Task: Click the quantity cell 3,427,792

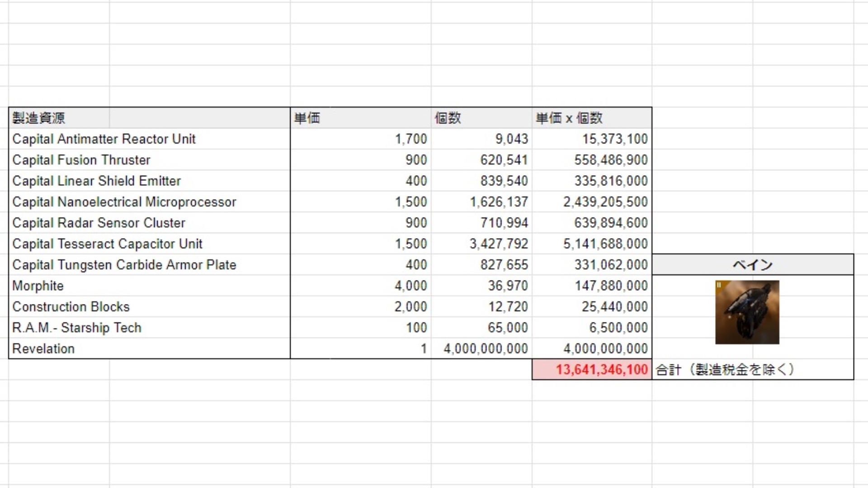Action: pos(481,244)
